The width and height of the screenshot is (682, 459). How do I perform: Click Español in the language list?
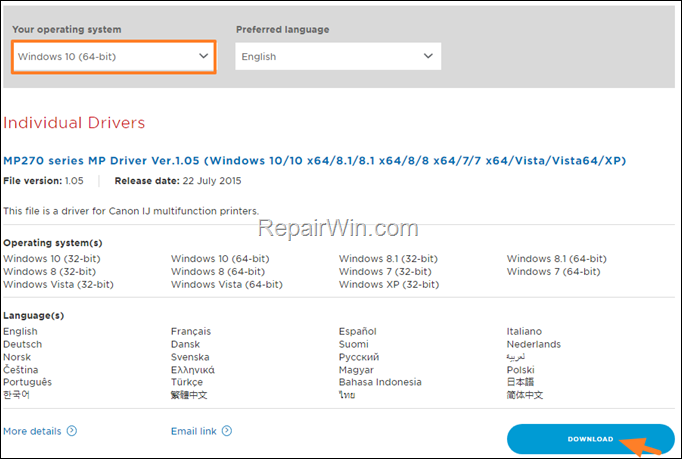(358, 332)
